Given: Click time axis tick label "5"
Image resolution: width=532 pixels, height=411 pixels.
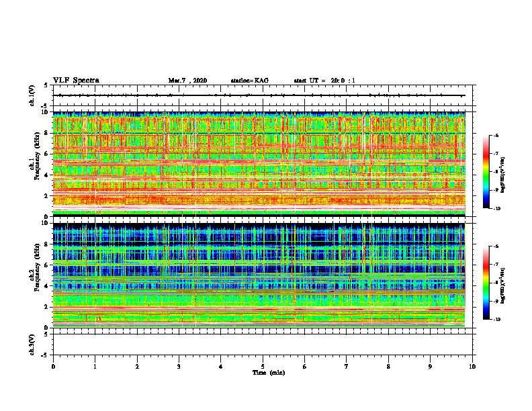Looking at the screenshot, I should [263, 367].
